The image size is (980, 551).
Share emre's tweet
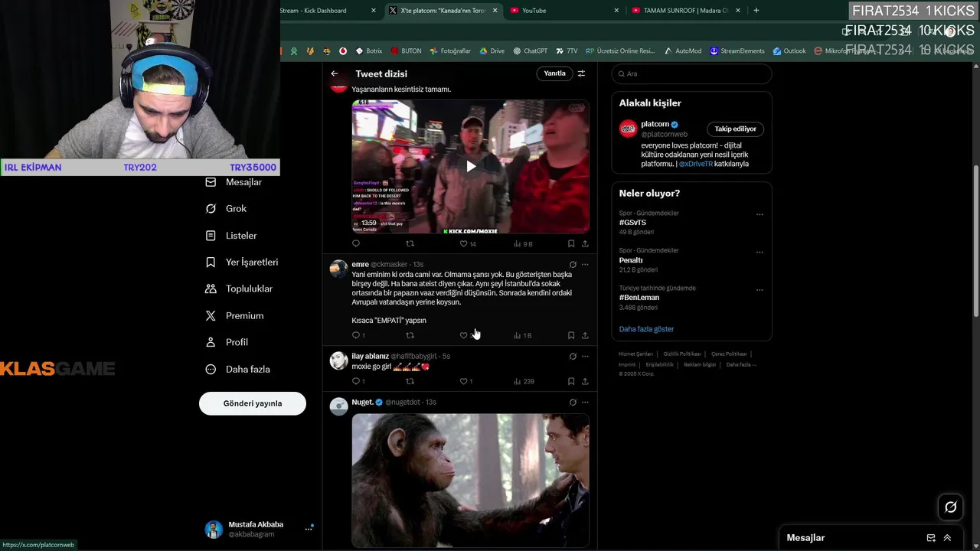tap(585, 335)
